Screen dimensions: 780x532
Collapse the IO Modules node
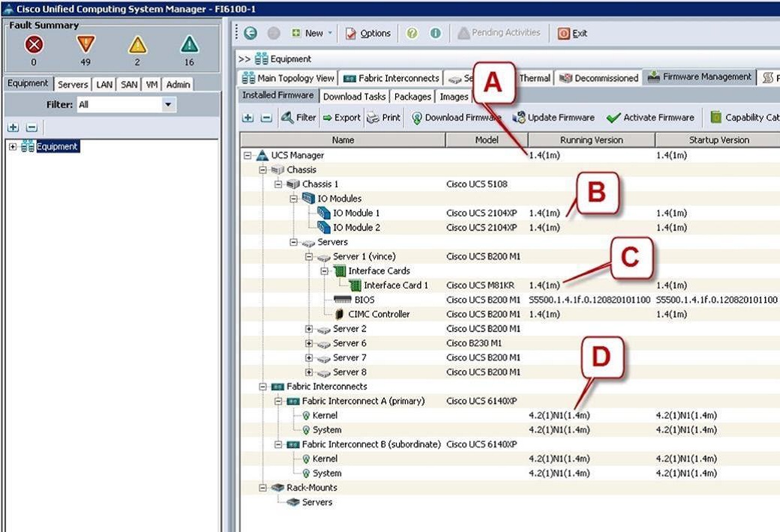[x=293, y=199]
